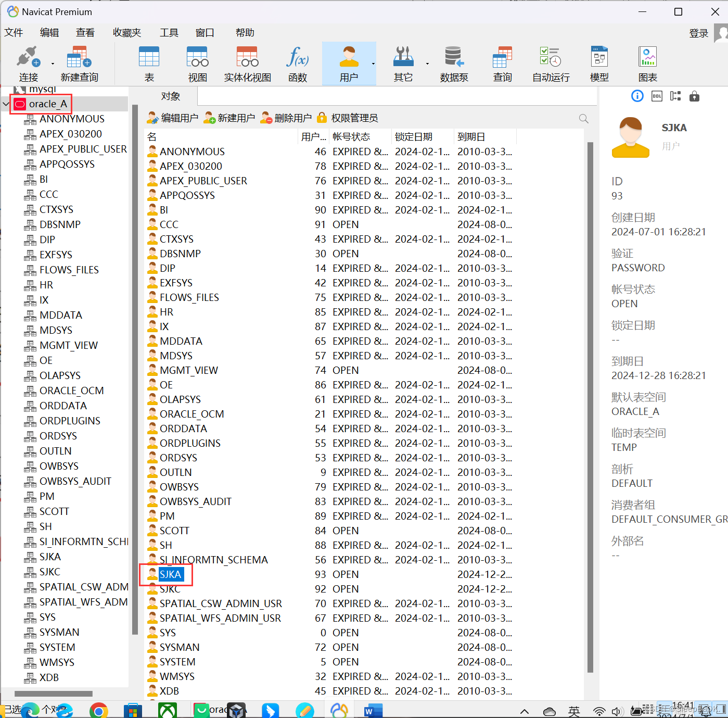Screen dimensions: 728x718
Task: Open the 模型 (model) tool
Action: [599, 62]
